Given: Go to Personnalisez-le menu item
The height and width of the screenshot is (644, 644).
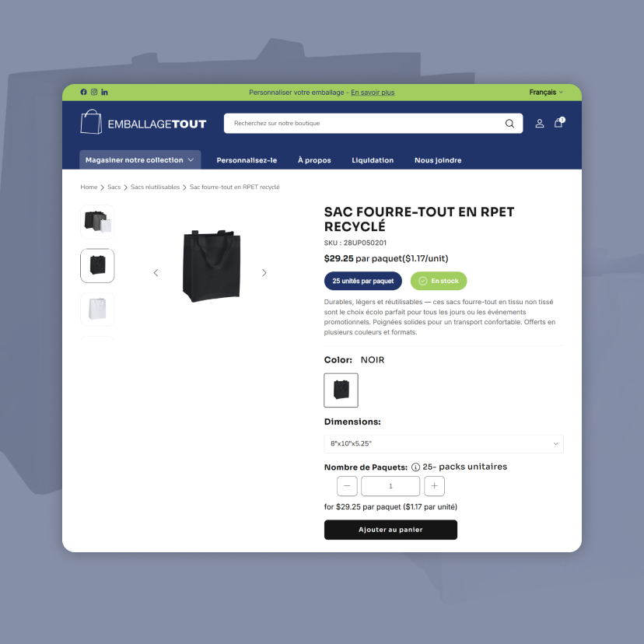Looking at the screenshot, I should pyautogui.click(x=247, y=160).
